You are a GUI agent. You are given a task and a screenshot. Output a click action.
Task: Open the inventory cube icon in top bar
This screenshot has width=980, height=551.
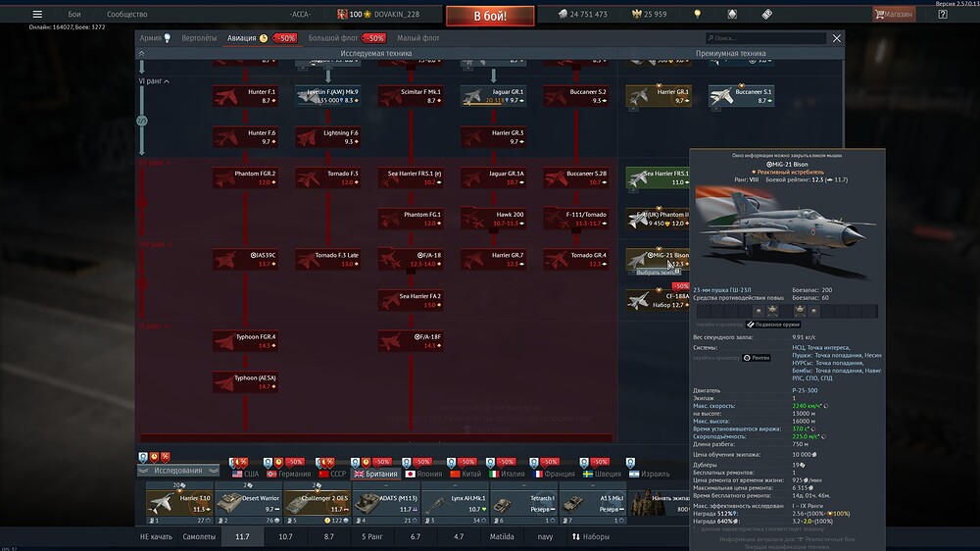point(732,14)
